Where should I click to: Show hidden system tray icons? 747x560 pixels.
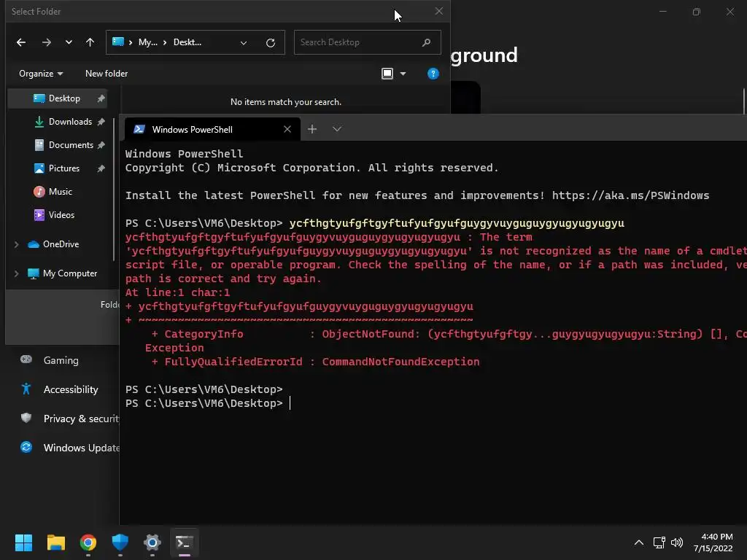coord(639,542)
